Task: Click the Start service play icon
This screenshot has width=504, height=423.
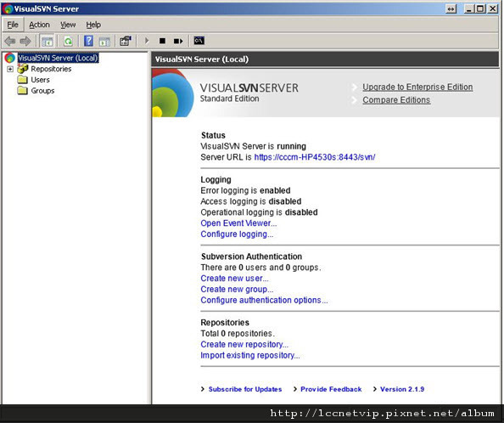Action: 147,41
